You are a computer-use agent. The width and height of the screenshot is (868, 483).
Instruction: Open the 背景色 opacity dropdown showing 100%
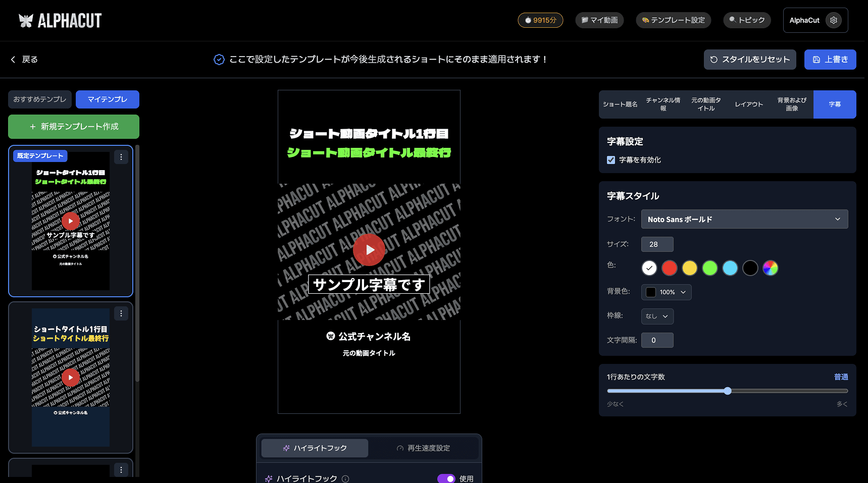[666, 292]
